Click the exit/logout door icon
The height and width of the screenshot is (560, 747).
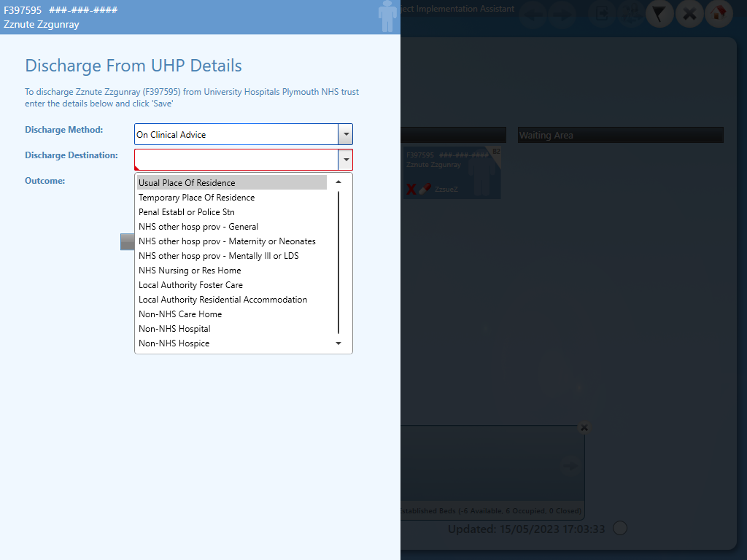602,14
